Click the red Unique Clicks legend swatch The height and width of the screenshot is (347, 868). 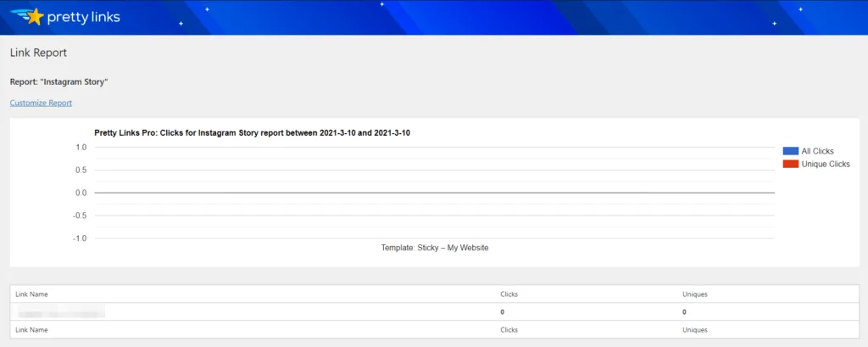[x=791, y=164]
